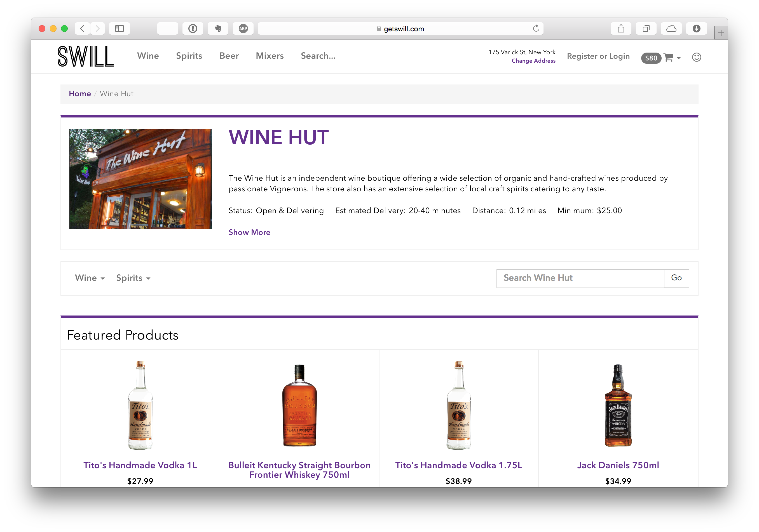This screenshot has height=532, width=759.
Task: Click the '20-40 minutes' delivery estimate
Action: [434, 211]
